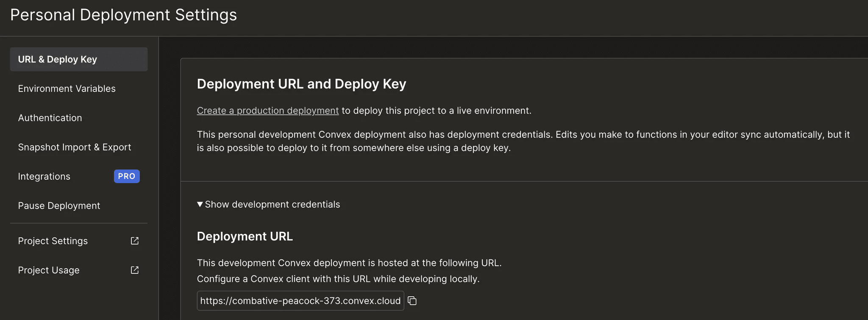The width and height of the screenshot is (868, 320).
Task: Switch to the Integrations section
Action: pos(44,176)
